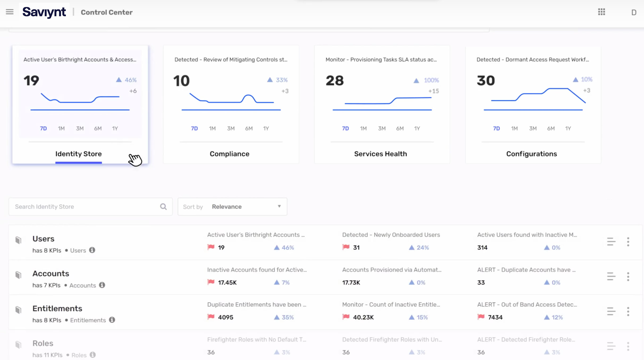Click the info icon beside Entitlements
644x360 pixels.
pos(112,320)
